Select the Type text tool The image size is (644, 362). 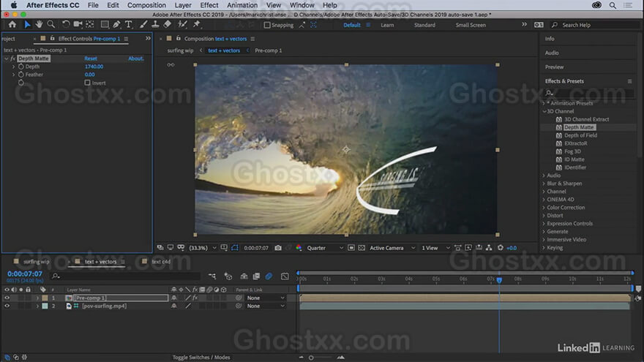(129, 25)
